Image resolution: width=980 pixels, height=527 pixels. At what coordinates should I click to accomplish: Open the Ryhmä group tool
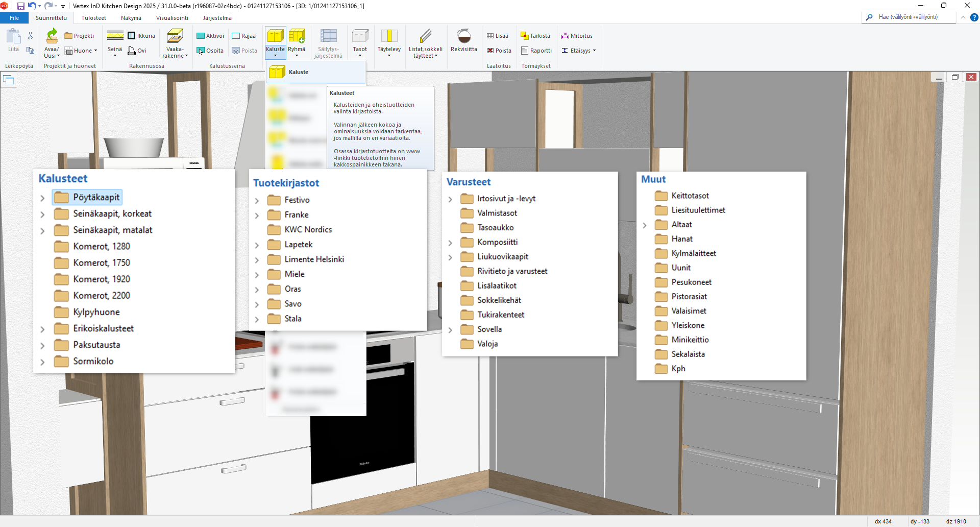click(x=297, y=37)
